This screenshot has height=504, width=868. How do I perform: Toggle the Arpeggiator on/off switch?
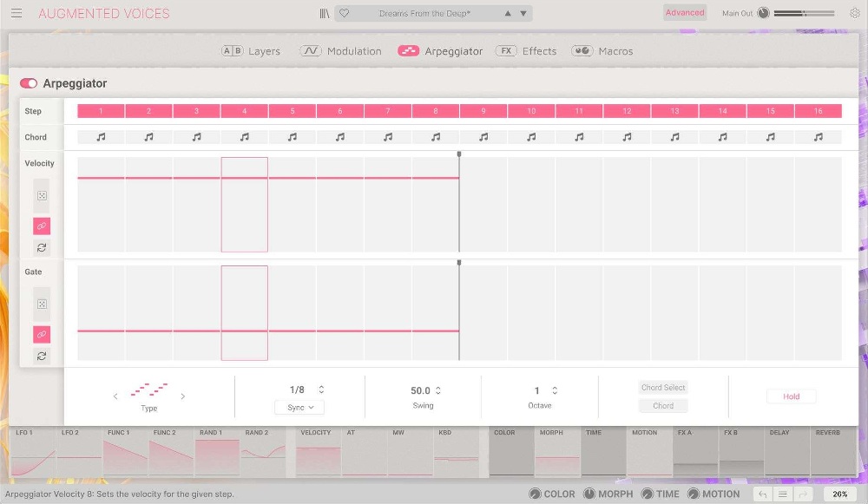28,82
